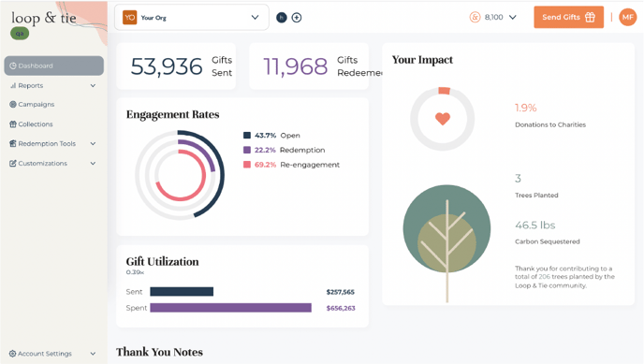The height and width of the screenshot is (364, 644).
Task: Click the 11,968 Gifts Redeemed card
Action: [x=309, y=66]
